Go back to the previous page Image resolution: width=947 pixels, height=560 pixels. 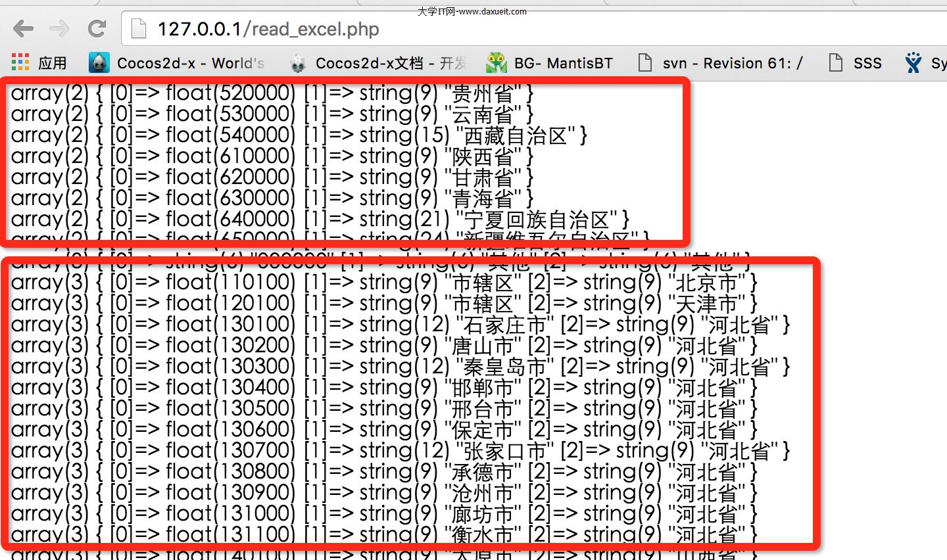pos(24,29)
